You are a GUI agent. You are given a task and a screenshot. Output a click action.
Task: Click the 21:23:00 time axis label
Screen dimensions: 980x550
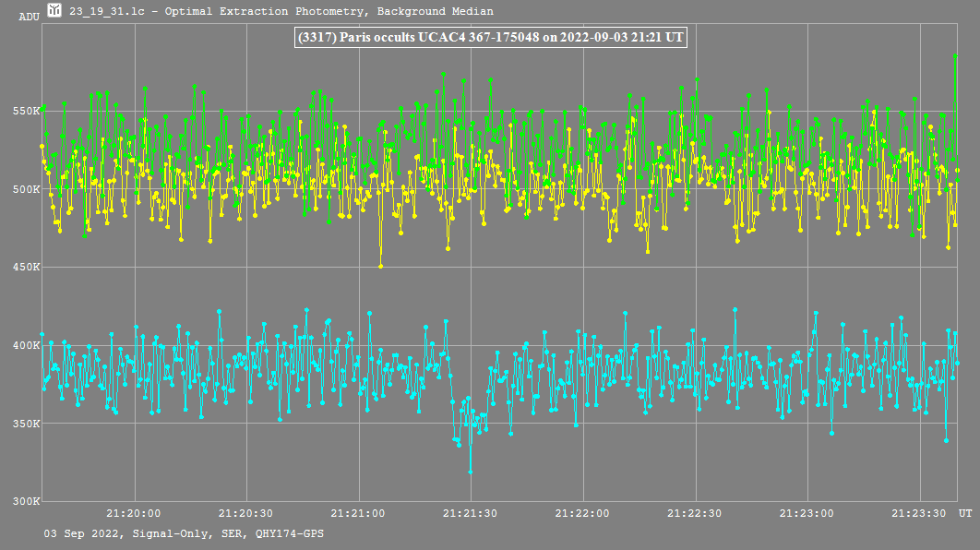807,513
